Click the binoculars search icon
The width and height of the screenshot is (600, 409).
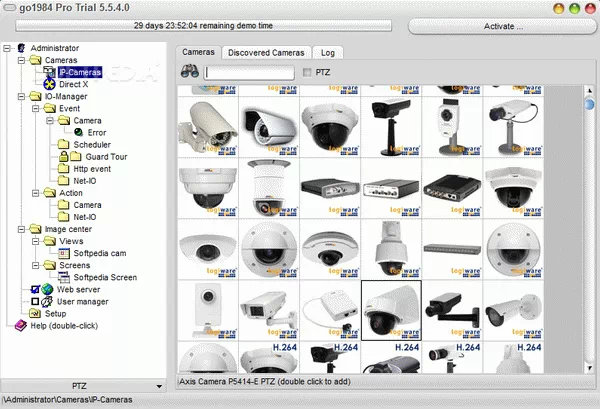point(187,72)
